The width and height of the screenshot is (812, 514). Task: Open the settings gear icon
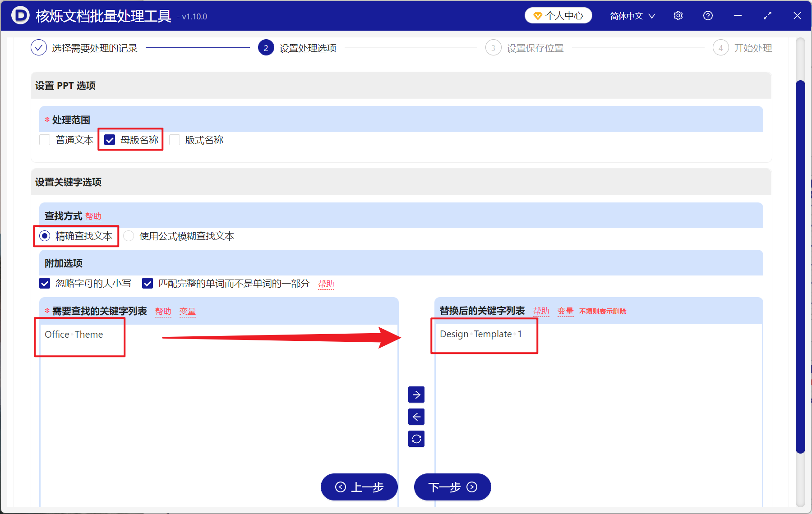point(678,15)
